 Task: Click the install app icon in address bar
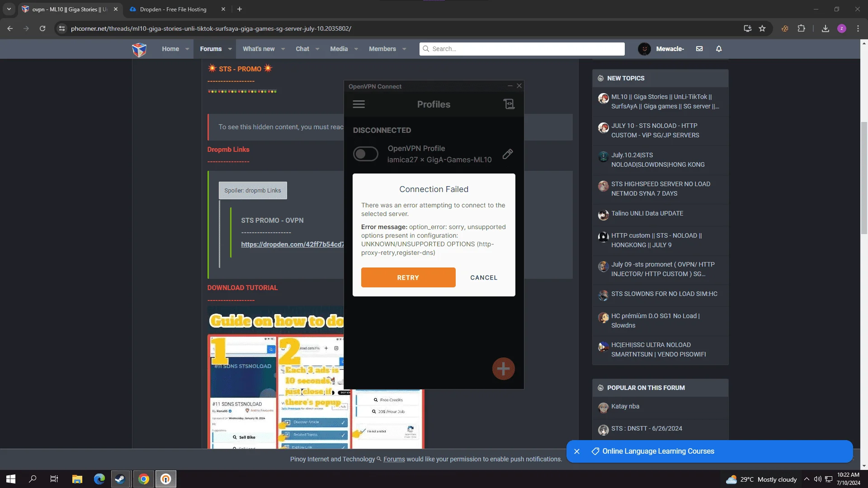coord(747,28)
